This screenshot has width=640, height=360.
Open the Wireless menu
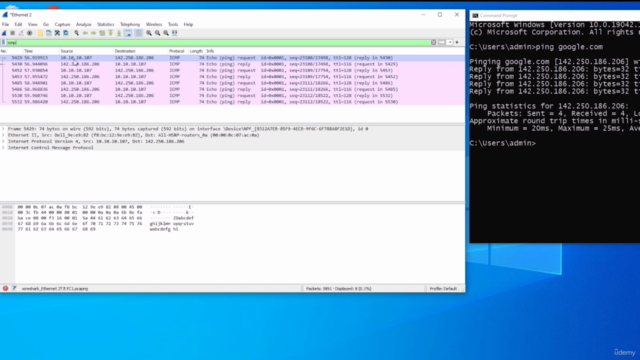click(154, 24)
